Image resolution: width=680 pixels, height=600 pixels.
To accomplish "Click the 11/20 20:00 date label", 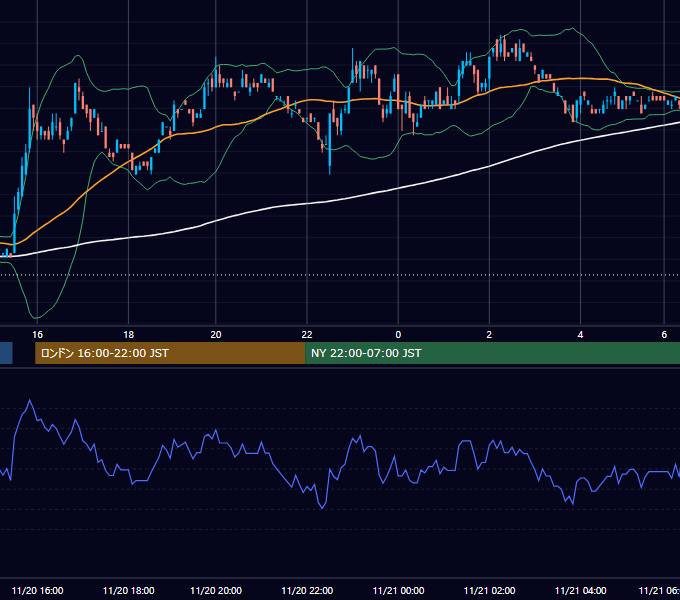I will coord(216,590).
